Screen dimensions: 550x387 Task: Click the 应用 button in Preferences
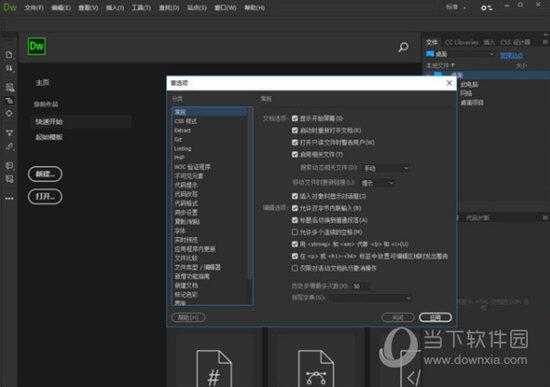435,318
